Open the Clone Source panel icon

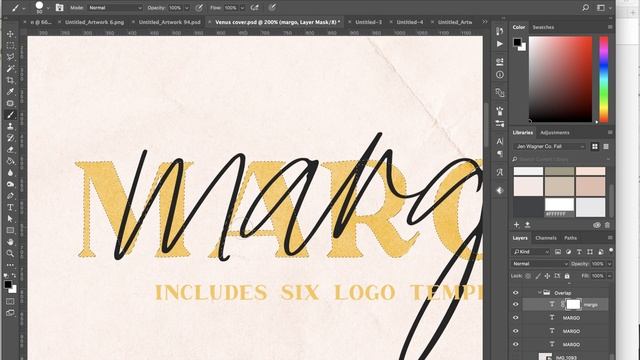pos(500,93)
